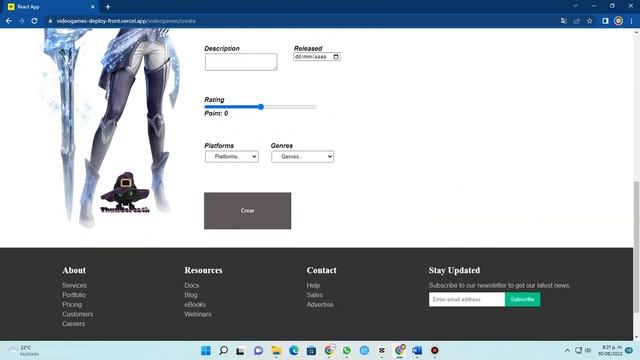Open the clock and date panel
The width and height of the screenshot is (640, 360).
(x=610, y=351)
